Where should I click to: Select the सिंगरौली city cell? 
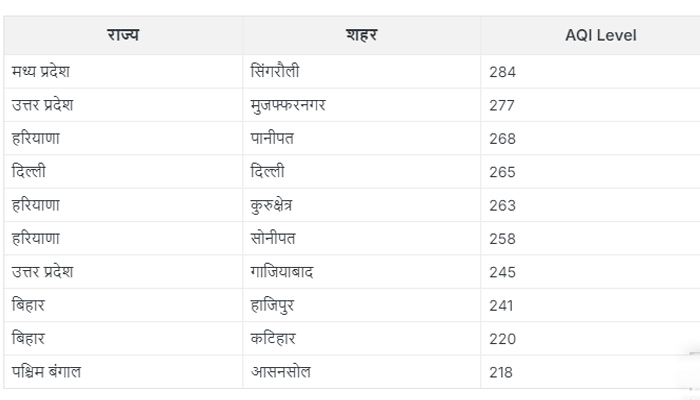(x=275, y=72)
